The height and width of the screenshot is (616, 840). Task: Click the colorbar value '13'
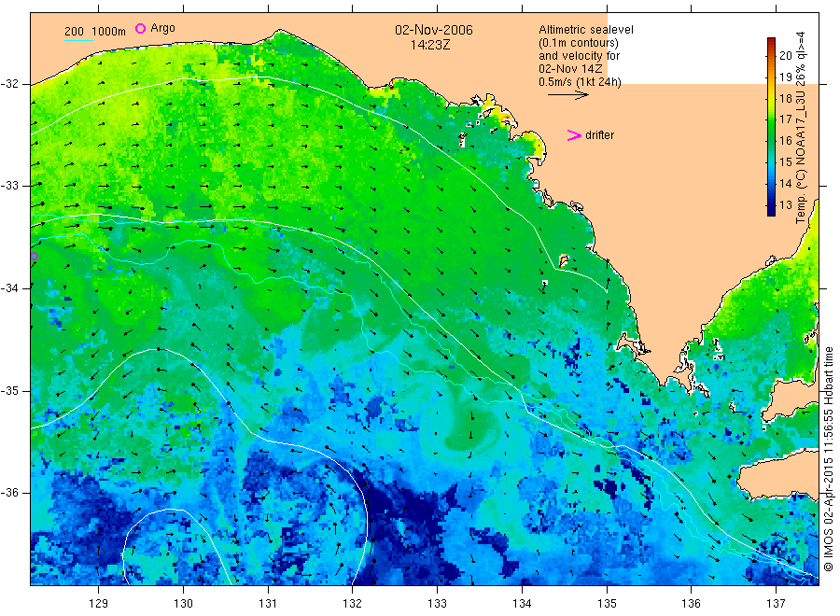pyautogui.click(x=785, y=204)
